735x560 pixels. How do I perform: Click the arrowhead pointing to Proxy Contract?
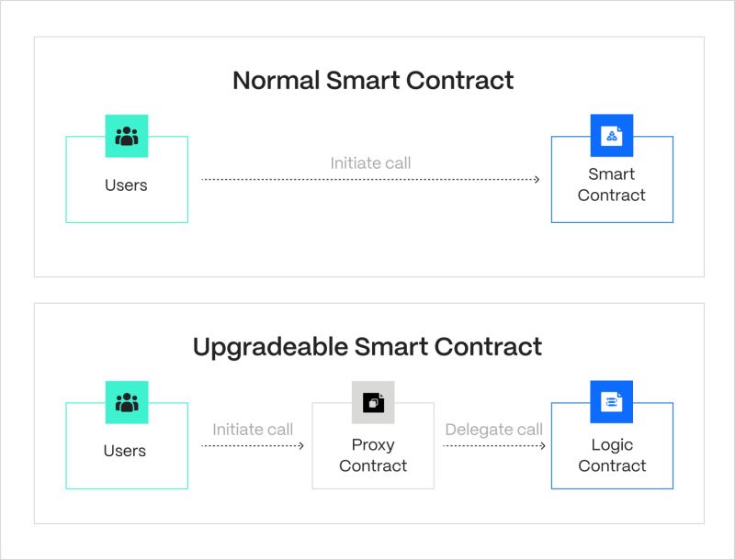point(300,445)
